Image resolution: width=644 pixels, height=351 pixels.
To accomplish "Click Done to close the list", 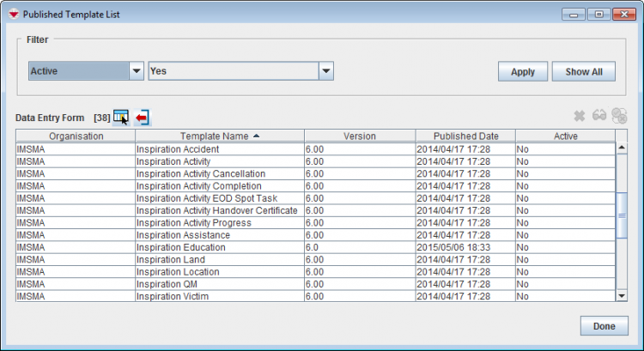I will (604, 326).
